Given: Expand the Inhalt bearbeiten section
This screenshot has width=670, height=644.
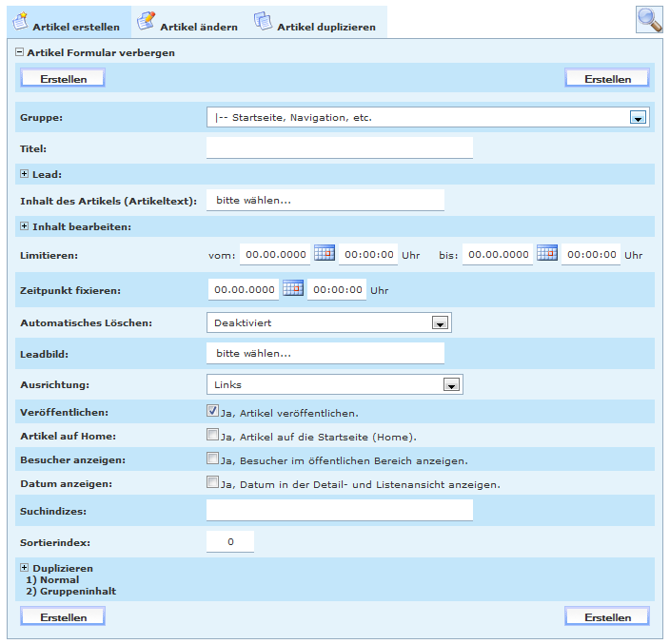Looking at the screenshot, I should coord(25,226).
